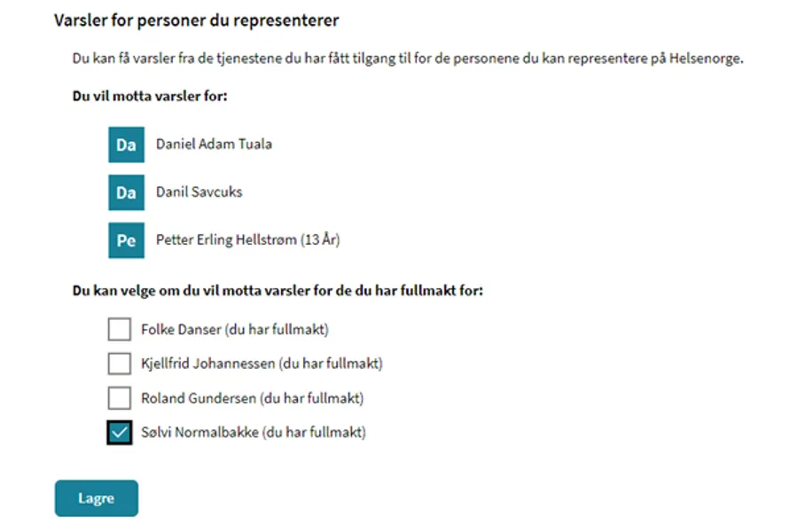Image resolution: width=798 pixels, height=532 pixels.
Task: Click Da avatar beside Danil Savcuks
Action: [126, 192]
